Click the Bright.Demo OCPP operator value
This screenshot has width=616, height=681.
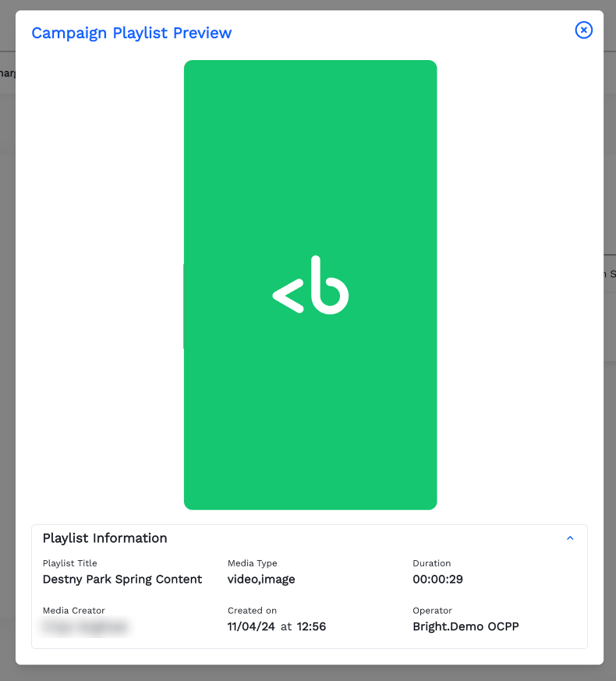(466, 626)
